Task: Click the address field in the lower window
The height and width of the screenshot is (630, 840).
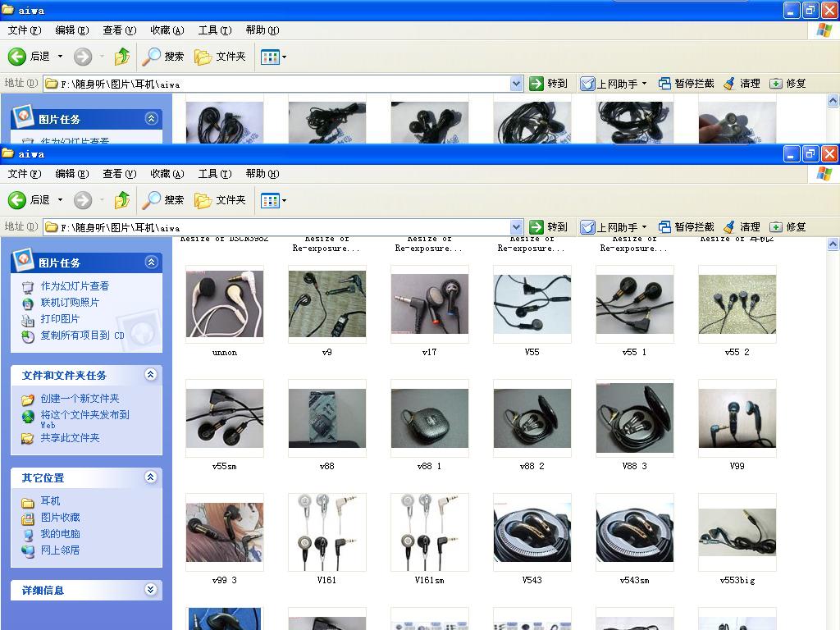Action: pyautogui.click(x=282, y=227)
